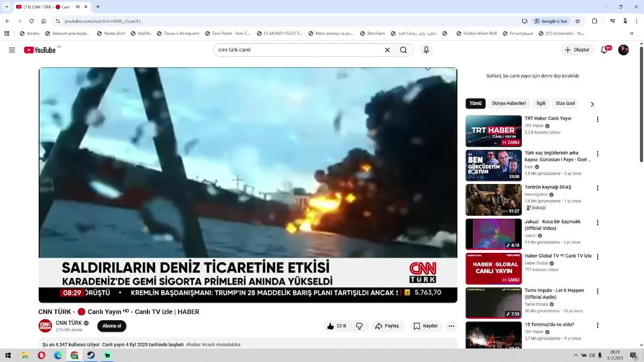
Task: Open the Windows Start menu
Action: [x=8, y=355]
